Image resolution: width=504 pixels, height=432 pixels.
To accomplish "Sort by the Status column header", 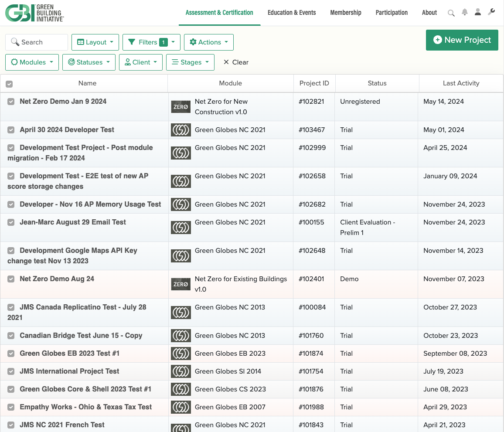I will [x=377, y=83].
